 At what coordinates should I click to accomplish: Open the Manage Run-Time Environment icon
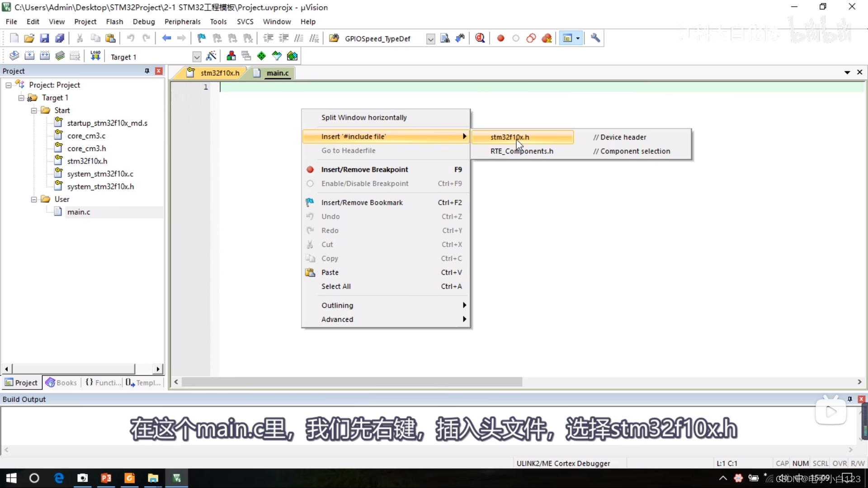261,56
